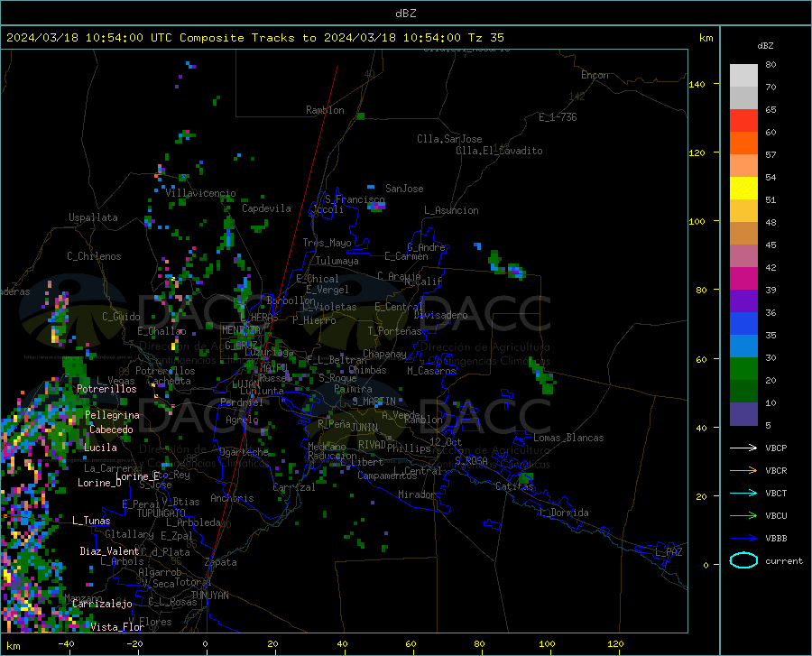The height and width of the screenshot is (656, 812).
Task: Click the 54 dBZ yellow color swatch
Action: pyautogui.click(x=743, y=188)
